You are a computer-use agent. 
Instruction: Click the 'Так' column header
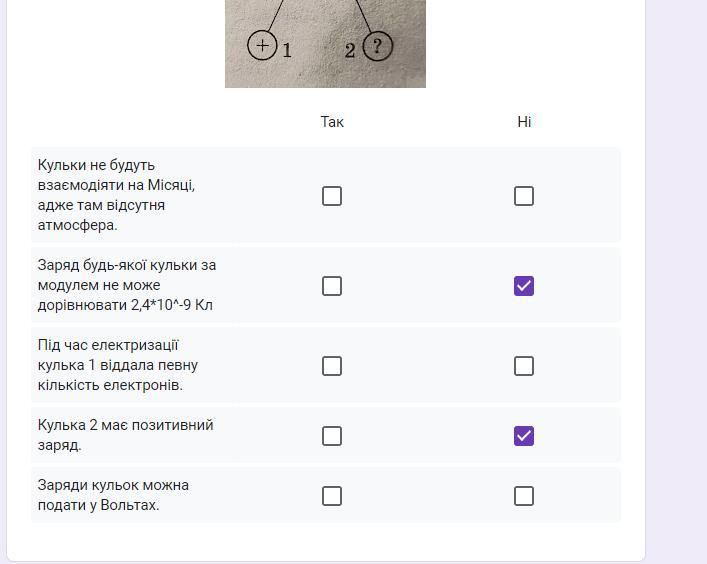tap(332, 122)
